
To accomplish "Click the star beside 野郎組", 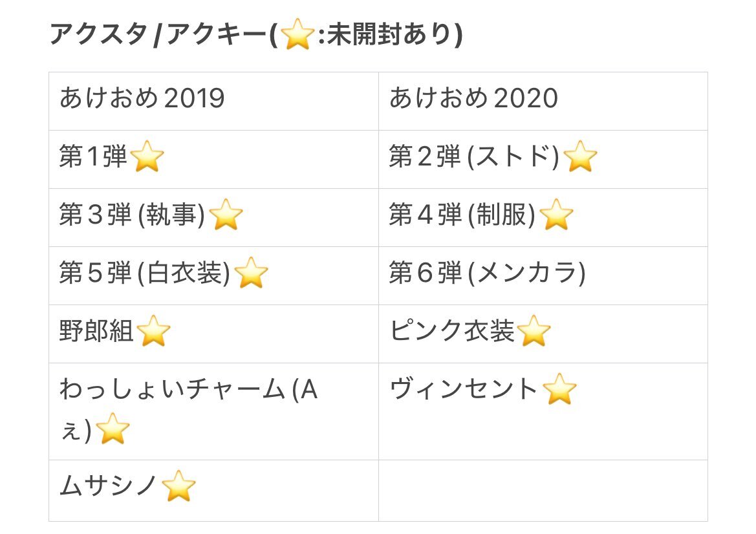I will click(x=153, y=330).
